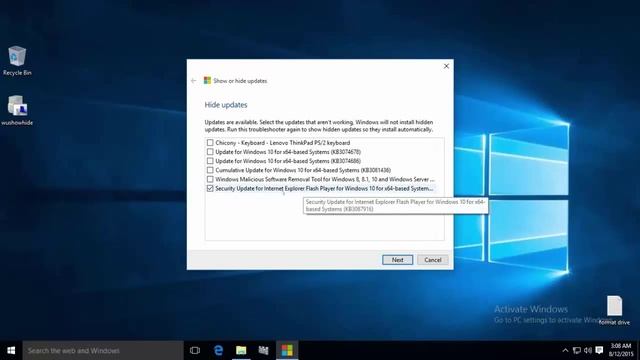Close the Show or hide updates dialog
This screenshot has width=640, height=360.
click(446, 66)
